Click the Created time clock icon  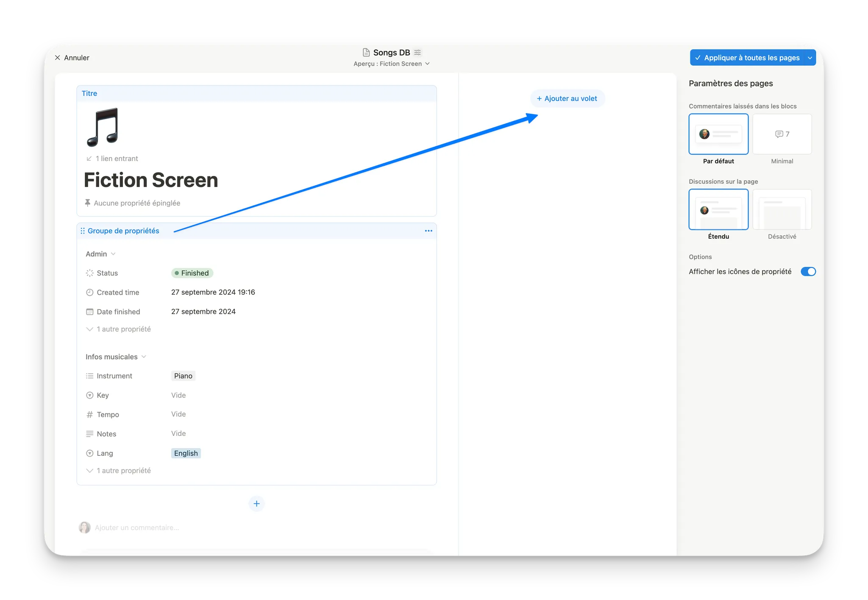tap(90, 293)
